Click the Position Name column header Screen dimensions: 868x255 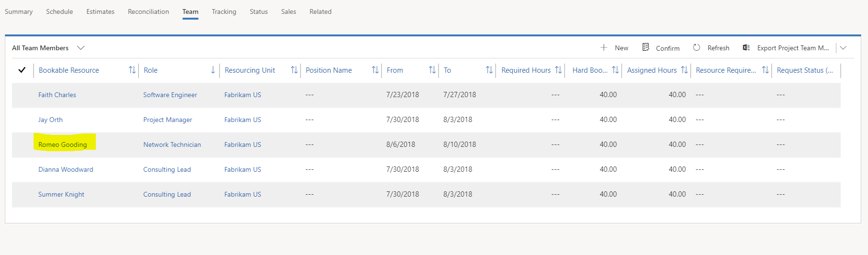(x=329, y=70)
